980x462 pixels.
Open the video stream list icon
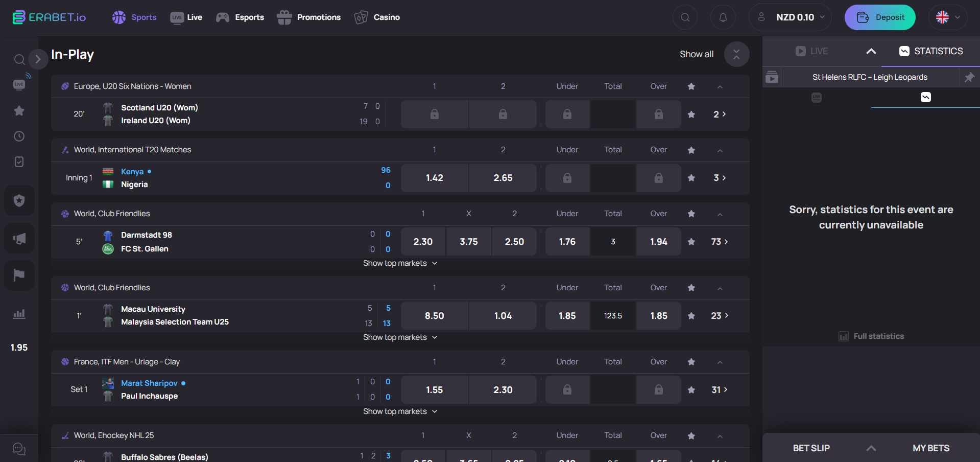point(772,77)
